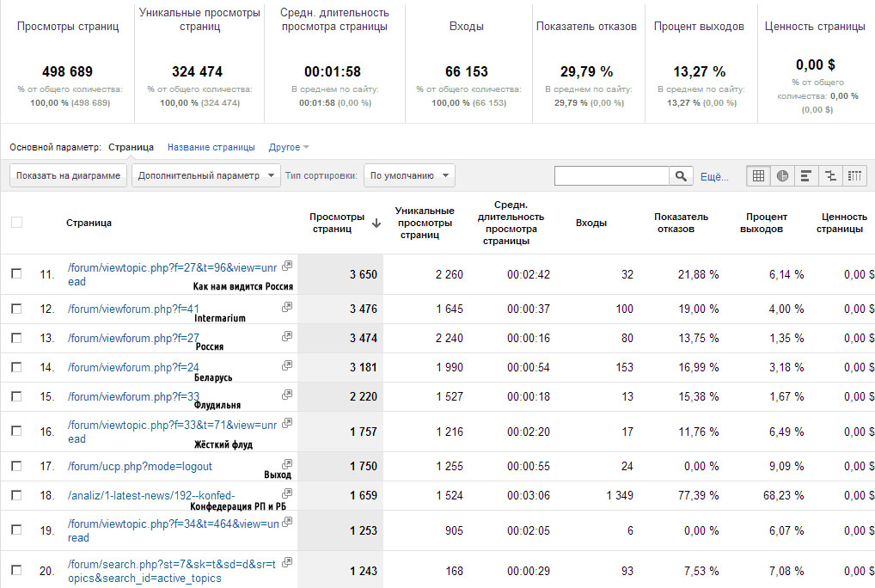
Task: Open row 11 page in new window icon
Action: [287, 266]
